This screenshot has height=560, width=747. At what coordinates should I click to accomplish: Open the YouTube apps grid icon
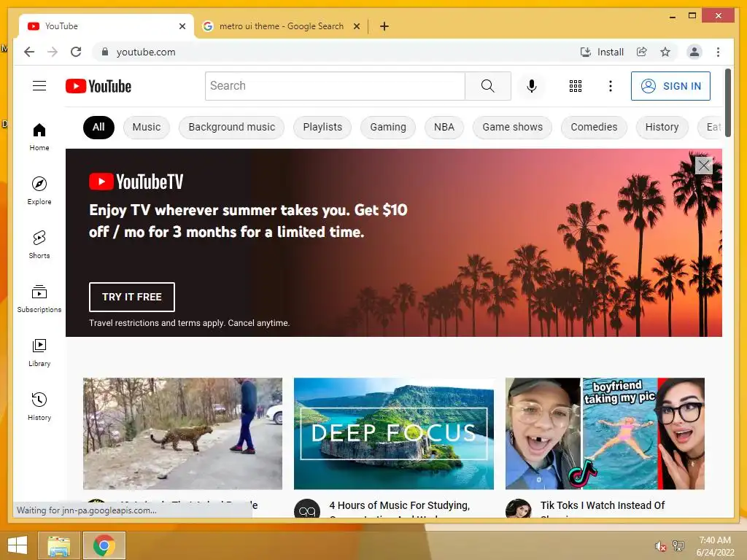click(576, 86)
